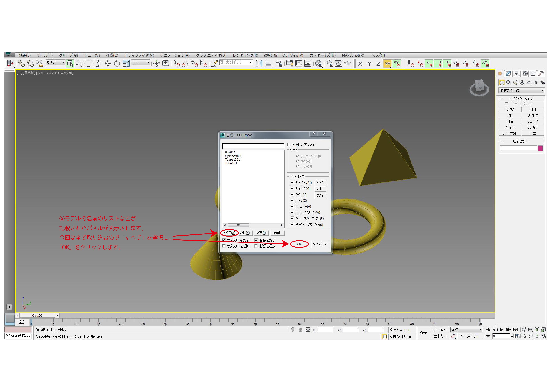Uncheck the ジオメトリ(G) checkbox
Viewport: 551px width, 392px height.
292,182
